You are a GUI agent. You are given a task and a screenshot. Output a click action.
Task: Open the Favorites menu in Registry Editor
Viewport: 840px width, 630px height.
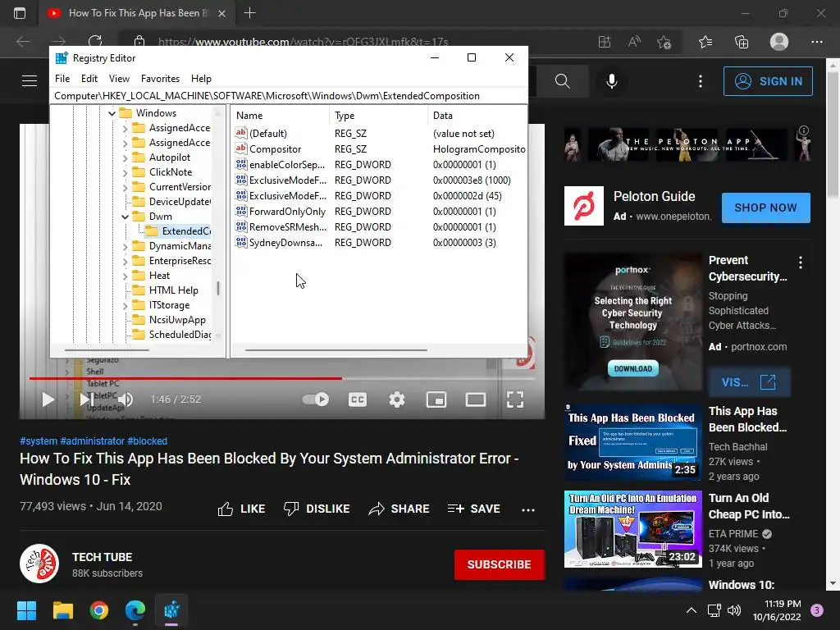coord(160,79)
